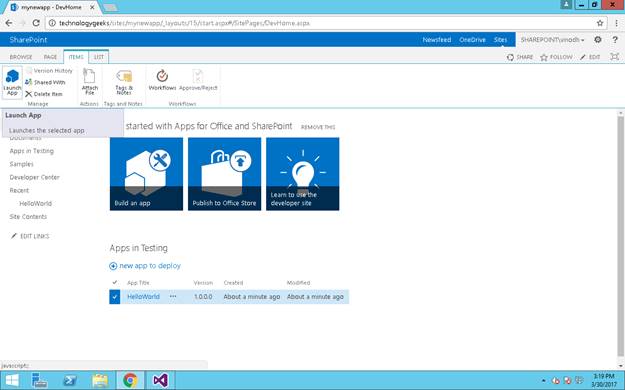Click the mynewapp - DevHome browser tab
Screen dimensions: 625x390
[53, 7]
